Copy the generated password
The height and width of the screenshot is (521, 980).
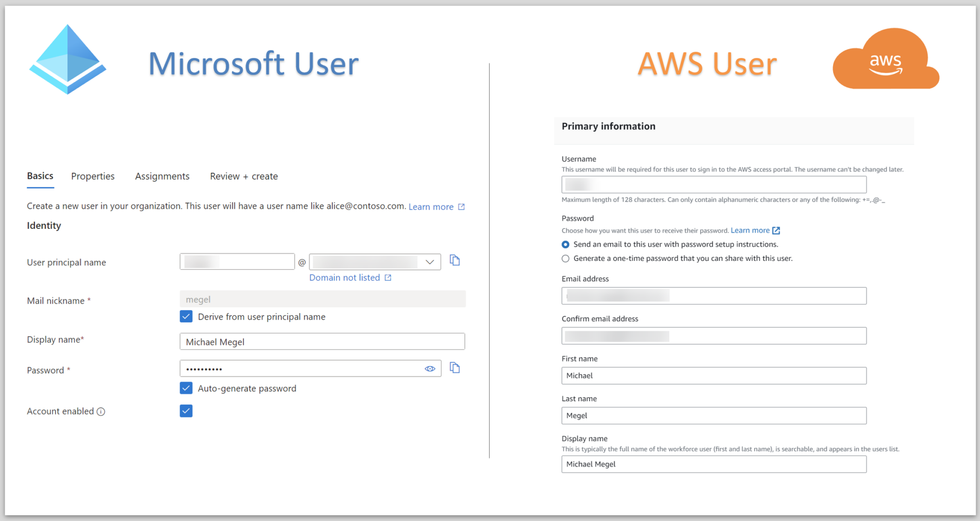[x=455, y=368]
